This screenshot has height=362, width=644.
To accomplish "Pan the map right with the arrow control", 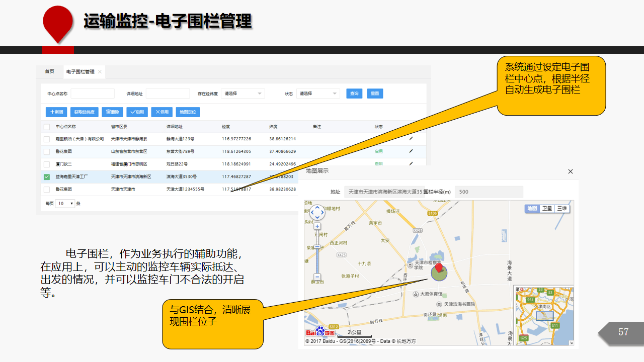I will click(323, 213).
